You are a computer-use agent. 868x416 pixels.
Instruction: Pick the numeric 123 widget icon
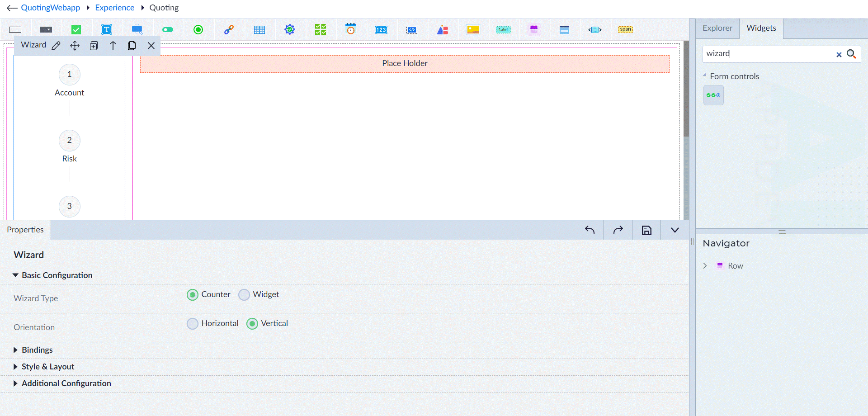point(381,30)
